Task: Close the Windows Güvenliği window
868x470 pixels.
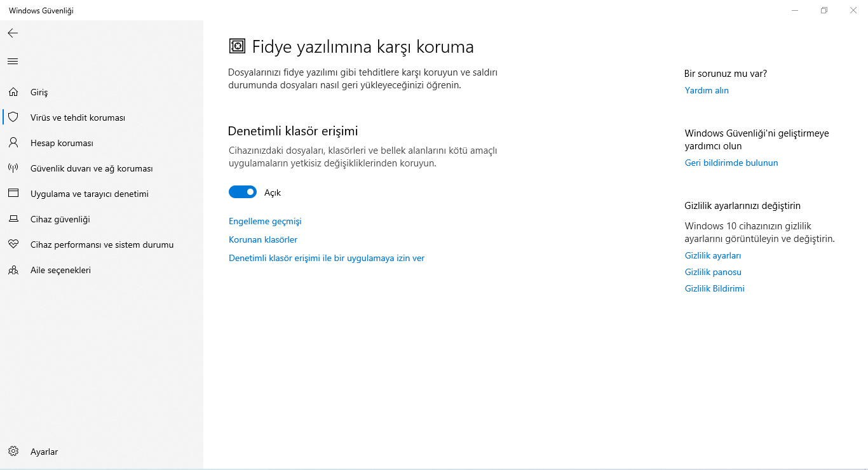Action: pyautogui.click(x=853, y=10)
